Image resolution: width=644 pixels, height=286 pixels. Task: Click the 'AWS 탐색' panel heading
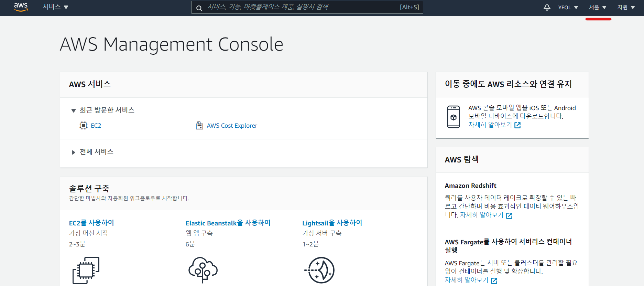[x=462, y=159]
